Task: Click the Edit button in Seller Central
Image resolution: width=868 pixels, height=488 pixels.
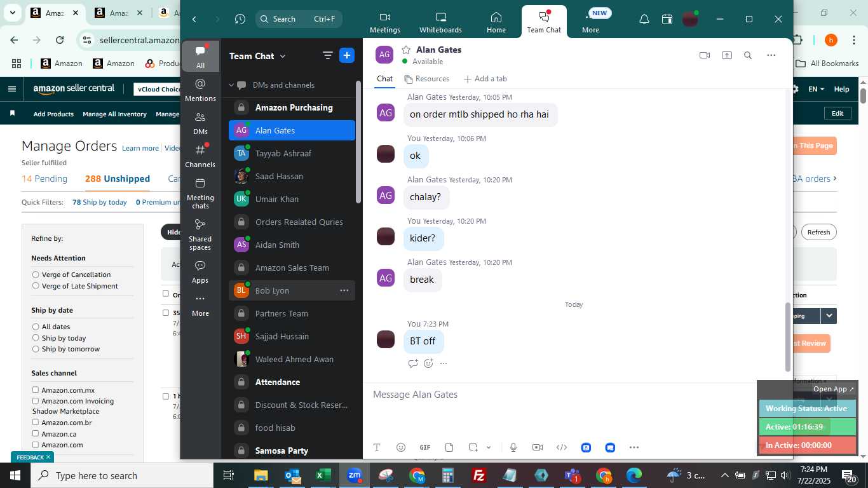Action: click(837, 113)
